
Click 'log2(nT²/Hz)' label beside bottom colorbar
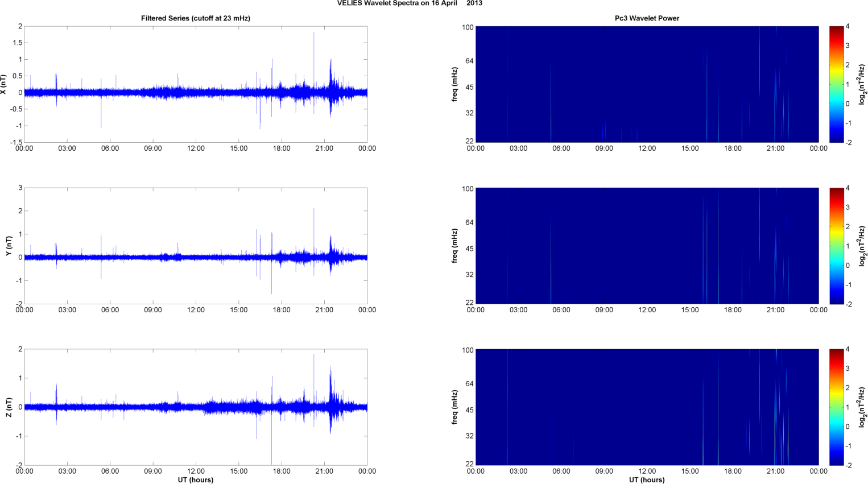tap(862, 407)
